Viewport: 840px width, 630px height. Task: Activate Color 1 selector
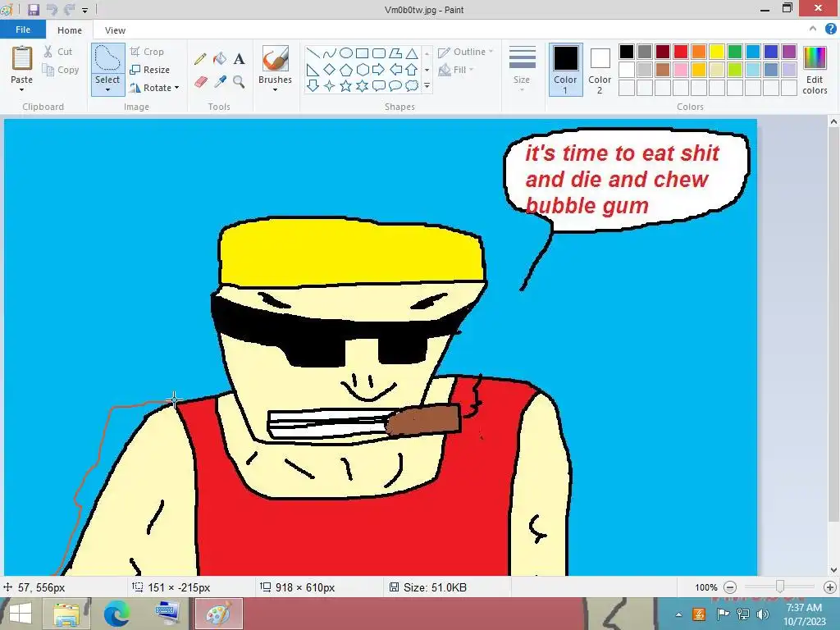(x=566, y=71)
